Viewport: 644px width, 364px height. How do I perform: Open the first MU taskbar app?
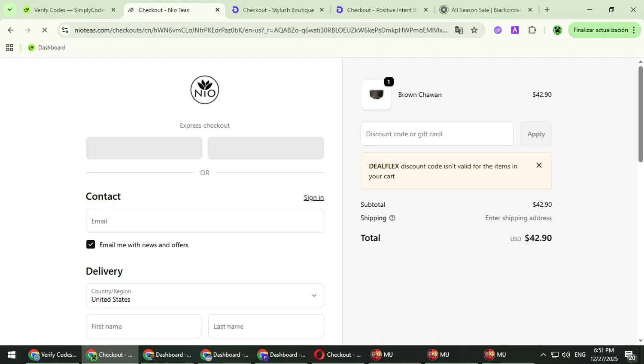(382, 355)
